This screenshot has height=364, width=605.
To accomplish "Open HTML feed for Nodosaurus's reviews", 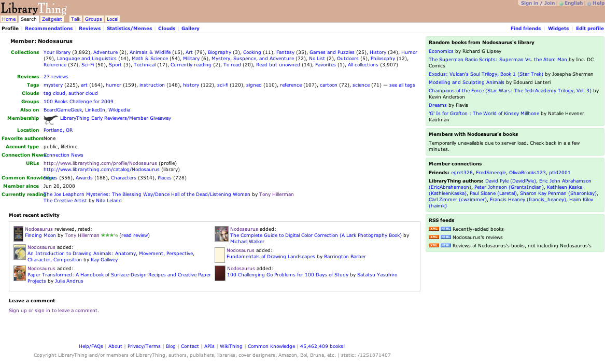I will click(x=446, y=237).
